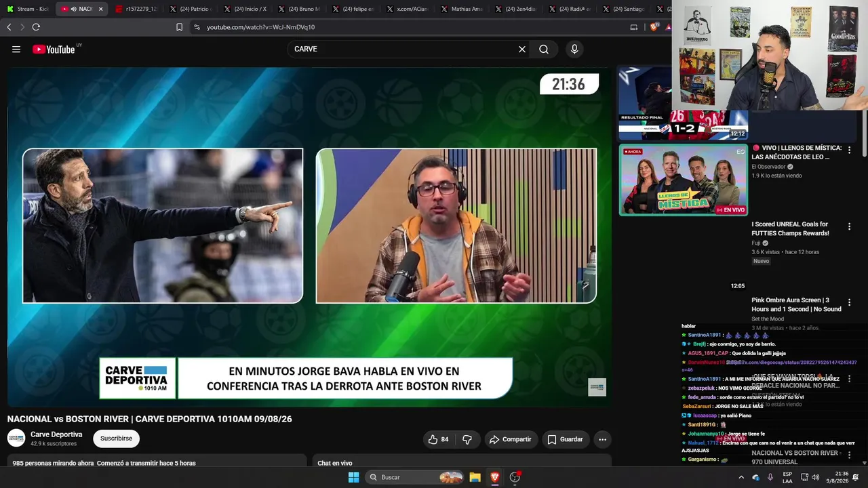
Task: Open options menu for I Scored UNREAL Goals video
Action: pyautogui.click(x=849, y=226)
